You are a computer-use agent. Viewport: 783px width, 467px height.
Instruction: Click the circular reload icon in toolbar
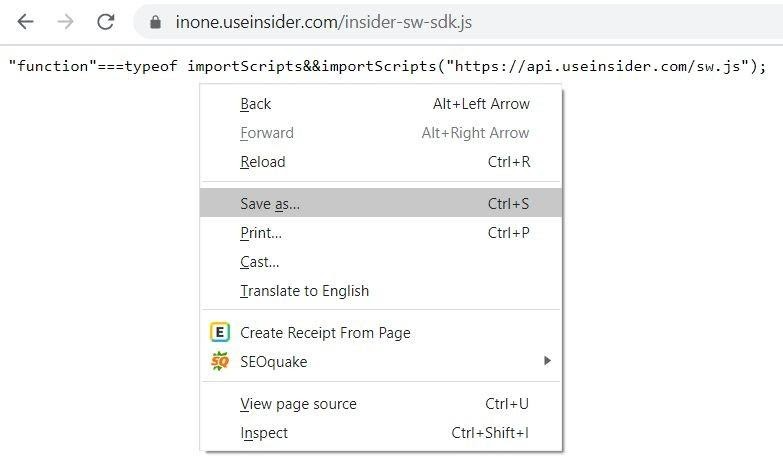point(106,21)
